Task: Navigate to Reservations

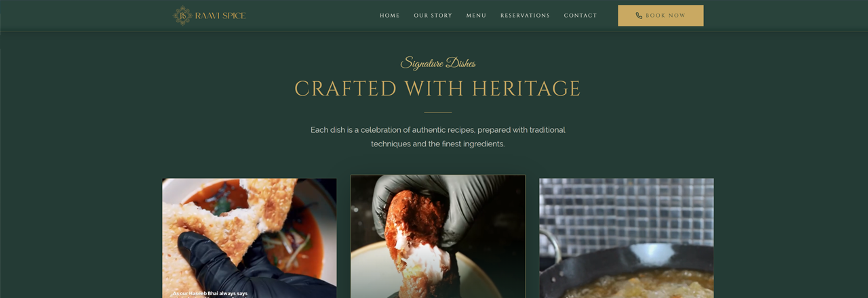Action: [526, 16]
